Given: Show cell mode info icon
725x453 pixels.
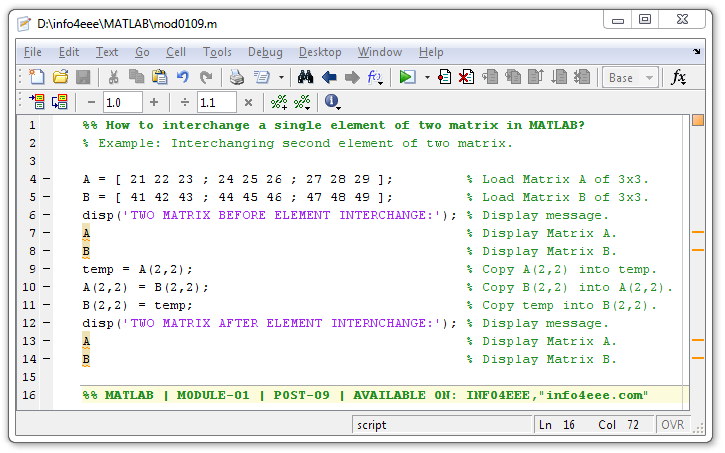Looking at the screenshot, I should tap(332, 102).
